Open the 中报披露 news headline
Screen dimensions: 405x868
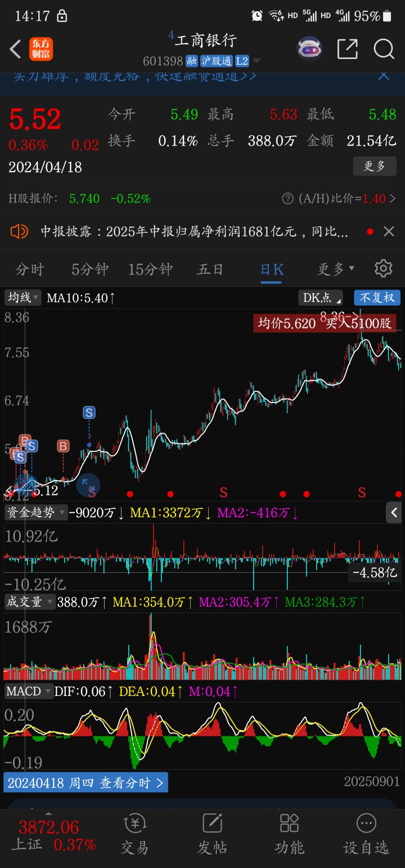(194, 232)
